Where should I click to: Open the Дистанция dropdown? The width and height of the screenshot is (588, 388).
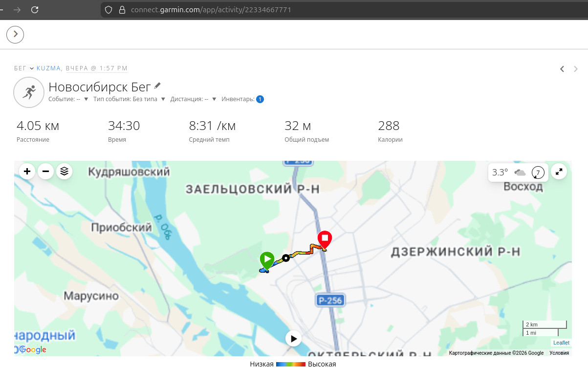pyautogui.click(x=194, y=99)
